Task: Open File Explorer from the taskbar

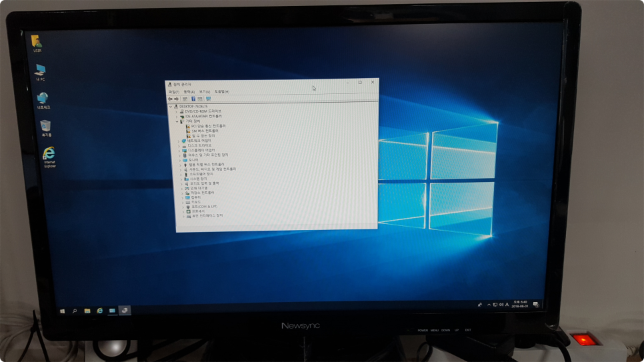Action: tap(87, 311)
